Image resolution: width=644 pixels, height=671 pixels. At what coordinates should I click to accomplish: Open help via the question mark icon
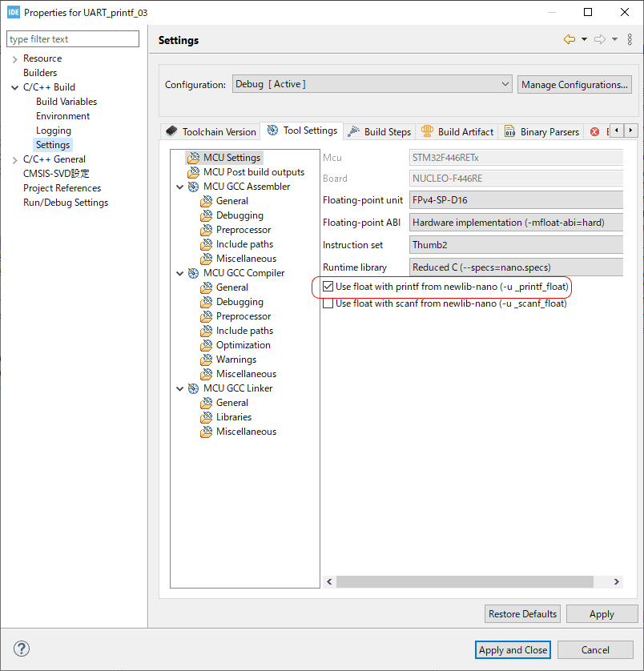tap(22, 649)
